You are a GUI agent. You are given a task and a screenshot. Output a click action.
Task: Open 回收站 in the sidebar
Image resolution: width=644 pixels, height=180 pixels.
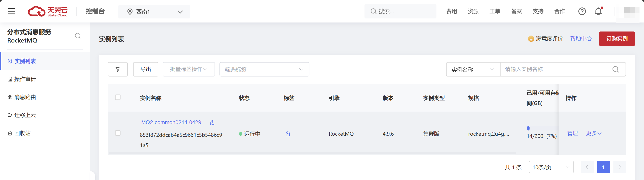click(22, 133)
